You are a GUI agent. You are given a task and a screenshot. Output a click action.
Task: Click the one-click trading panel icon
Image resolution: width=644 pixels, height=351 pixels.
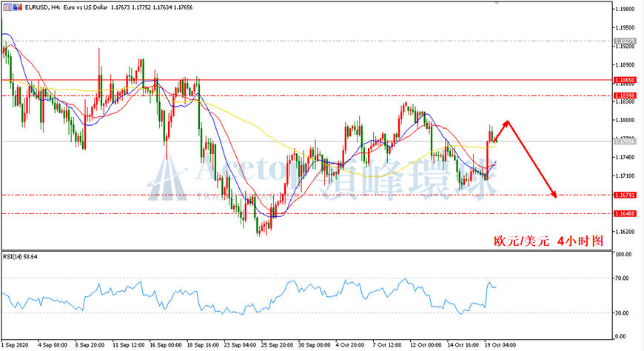[x=8, y=7]
